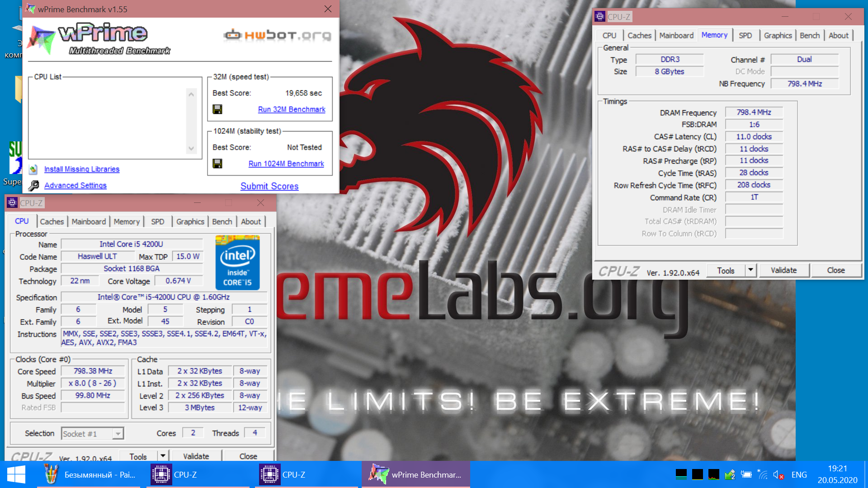Image resolution: width=868 pixels, height=488 pixels.
Task: Activate the wPrime Benchmark taskbar button
Action: coord(416,474)
